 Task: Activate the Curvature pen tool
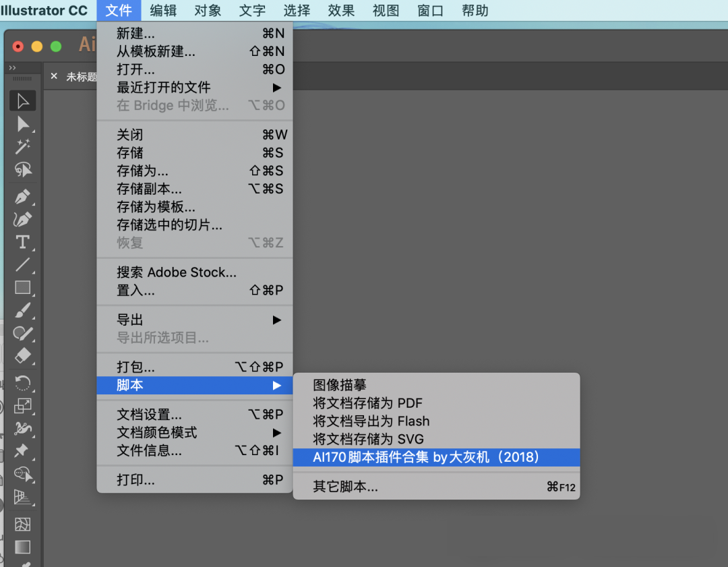pos(22,219)
